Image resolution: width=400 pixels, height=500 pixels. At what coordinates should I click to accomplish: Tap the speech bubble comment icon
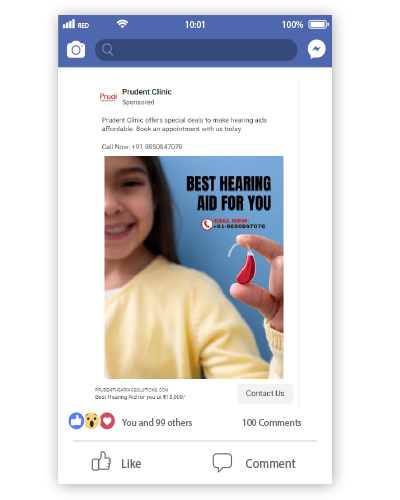(x=222, y=462)
